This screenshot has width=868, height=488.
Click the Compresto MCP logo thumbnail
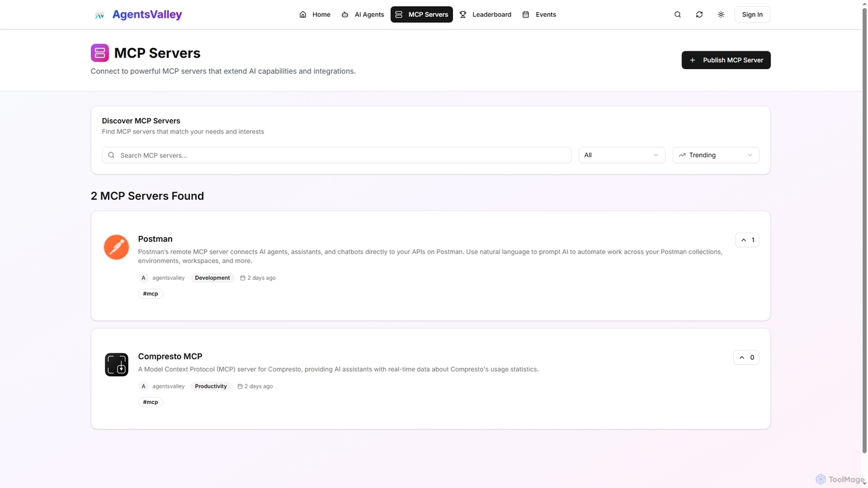[x=117, y=365]
